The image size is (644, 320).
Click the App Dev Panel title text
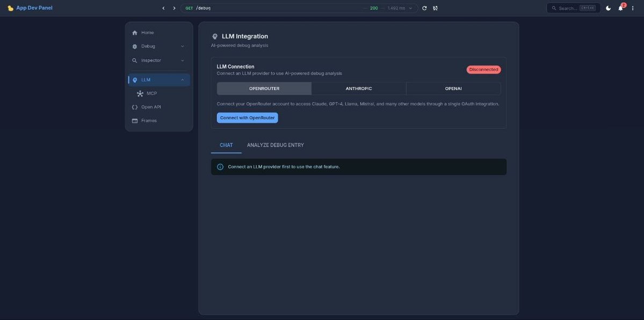pos(34,8)
